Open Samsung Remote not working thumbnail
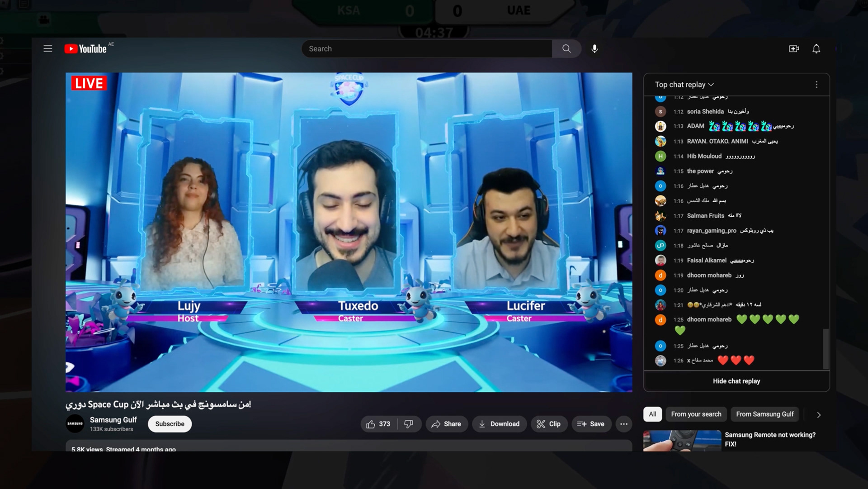Screen dimensions: 868x489 click(682, 441)
